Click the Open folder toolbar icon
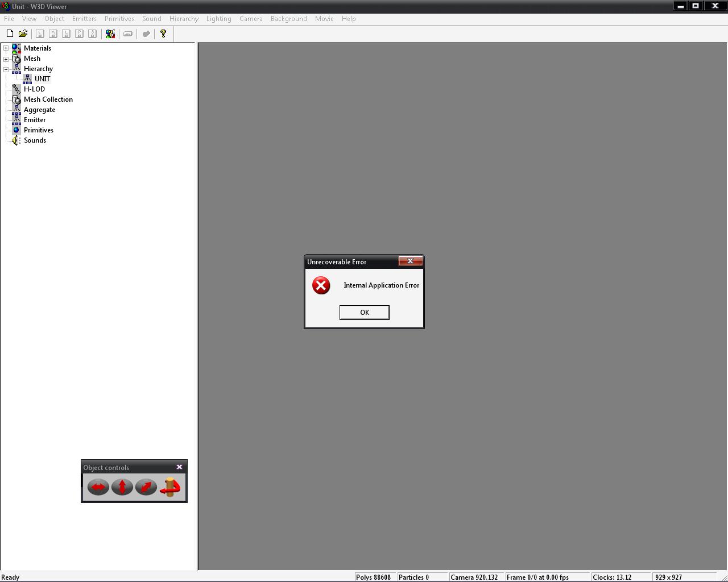The height and width of the screenshot is (582, 728). click(x=23, y=34)
